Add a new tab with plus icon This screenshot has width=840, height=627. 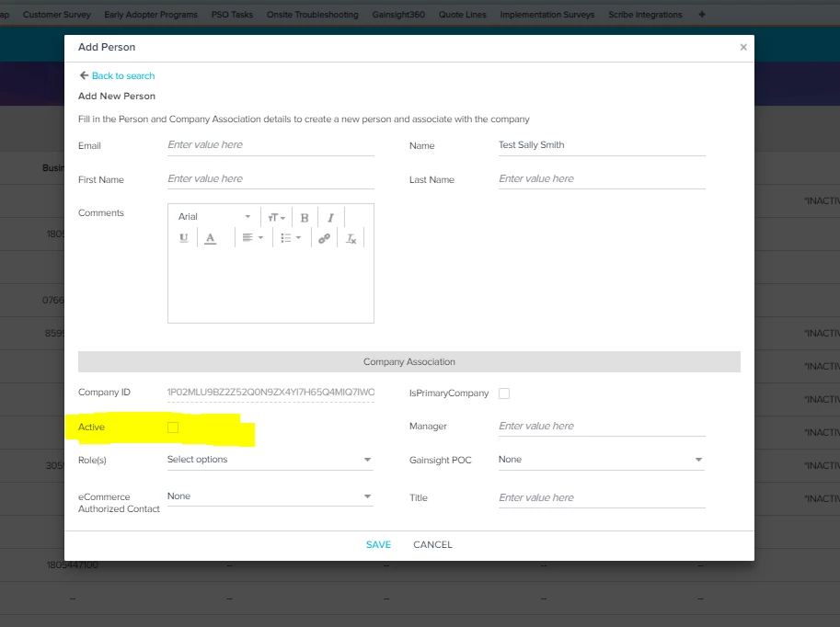coord(702,15)
